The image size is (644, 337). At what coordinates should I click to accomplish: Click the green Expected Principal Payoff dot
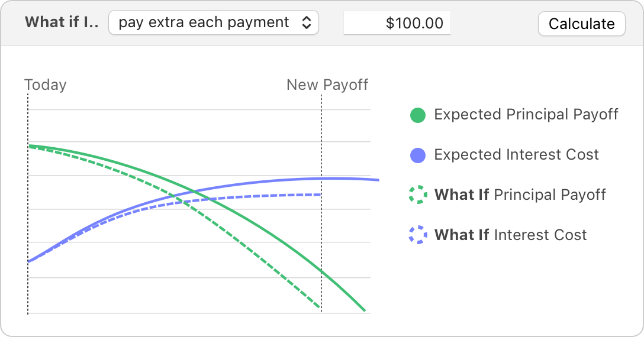[418, 115]
